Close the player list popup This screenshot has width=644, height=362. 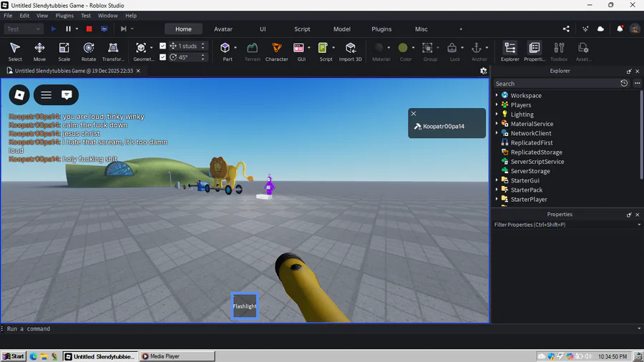(414, 114)
